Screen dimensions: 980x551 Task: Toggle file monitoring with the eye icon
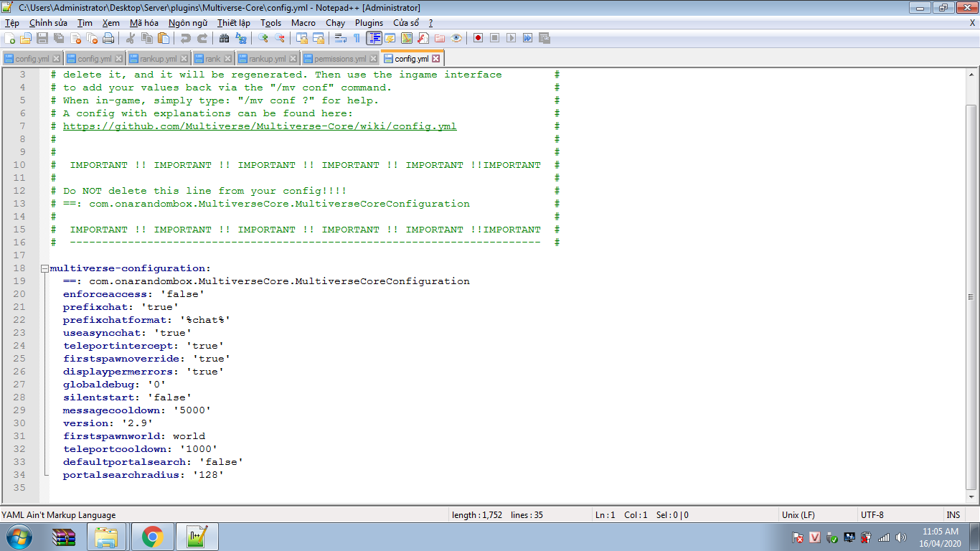point(456,38)
